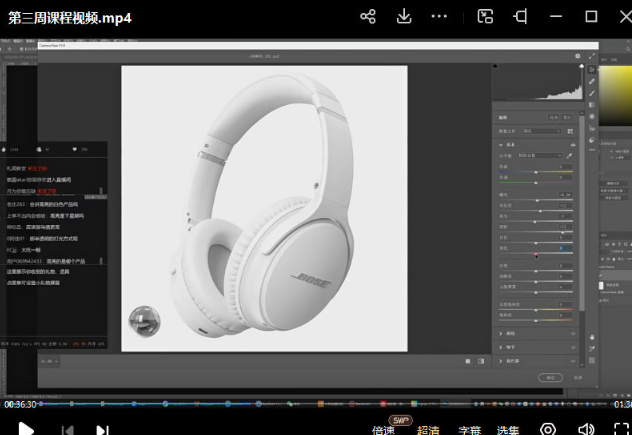Screen dimensions: 632x435
Task: Open the three-dot more settings in tool strip
Action: coord(592,150)
